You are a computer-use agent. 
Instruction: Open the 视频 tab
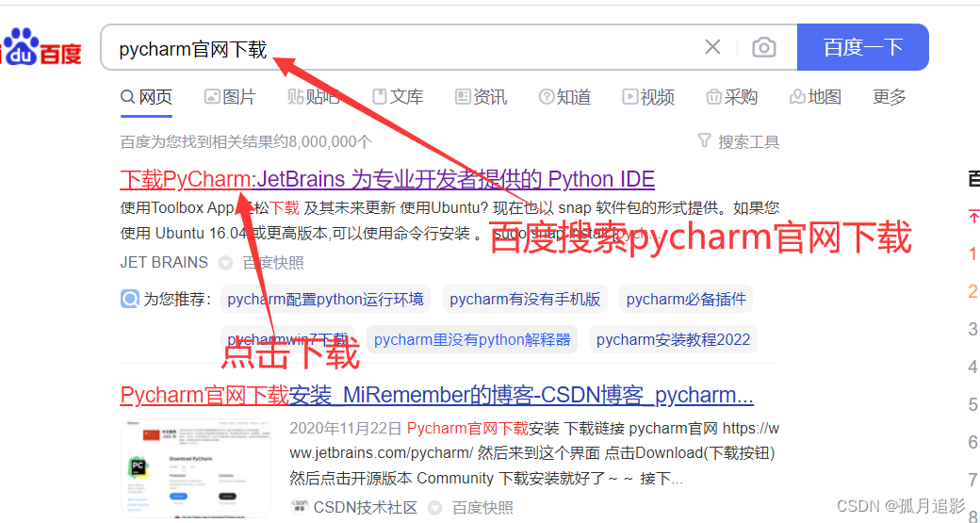648,97
